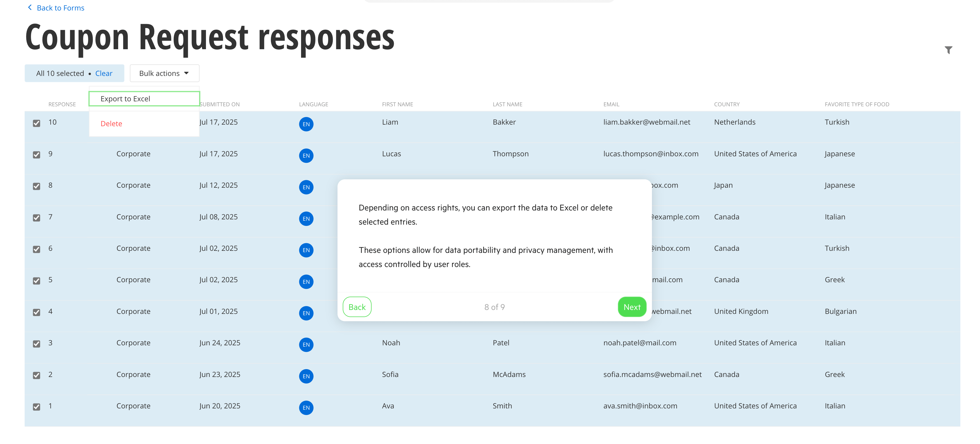Toggle the checkbox on response 5
The image size is (980, 444).
tap(36, 281)
